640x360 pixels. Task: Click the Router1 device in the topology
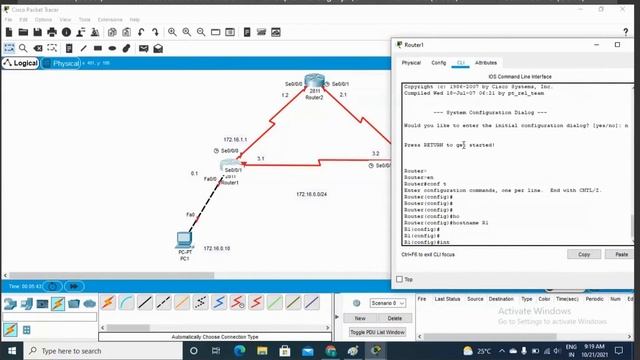[x=231, y=164]
